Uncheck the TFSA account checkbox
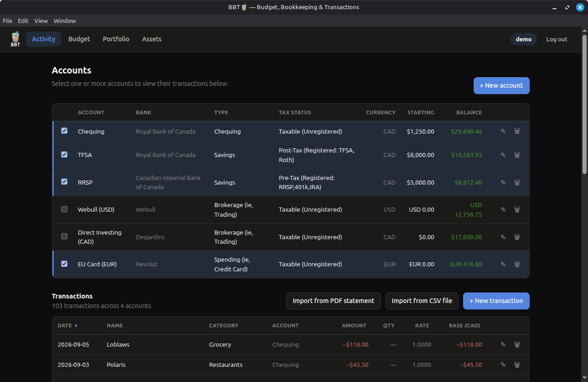This screenshot has height=382, width=588. [64, 154]
